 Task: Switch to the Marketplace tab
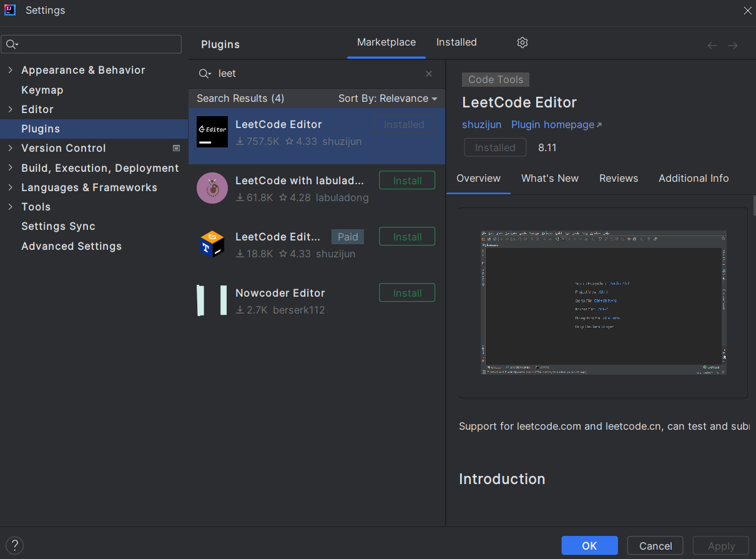(x=386, y=42)
